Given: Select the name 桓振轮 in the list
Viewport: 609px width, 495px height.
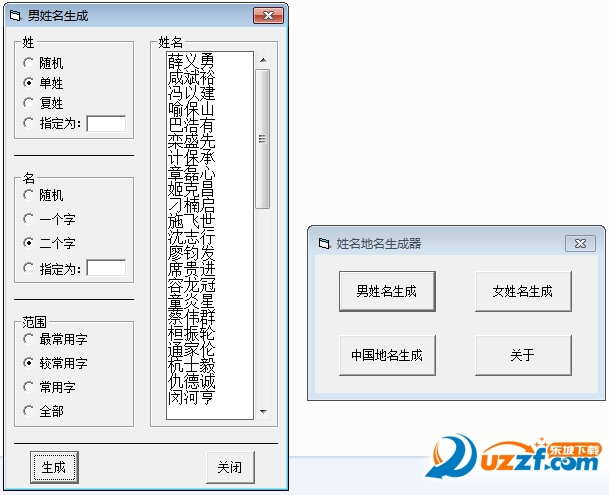Looking at the screenshot, I should [x=191, y=333].
